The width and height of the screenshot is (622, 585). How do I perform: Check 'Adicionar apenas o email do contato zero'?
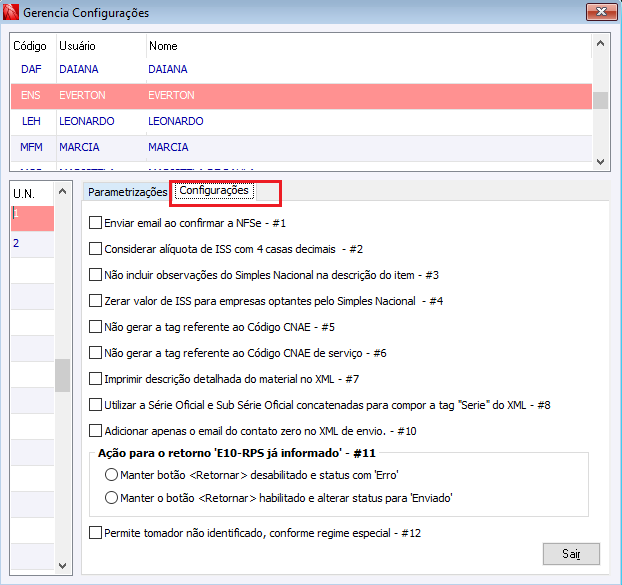pos(95,431)
